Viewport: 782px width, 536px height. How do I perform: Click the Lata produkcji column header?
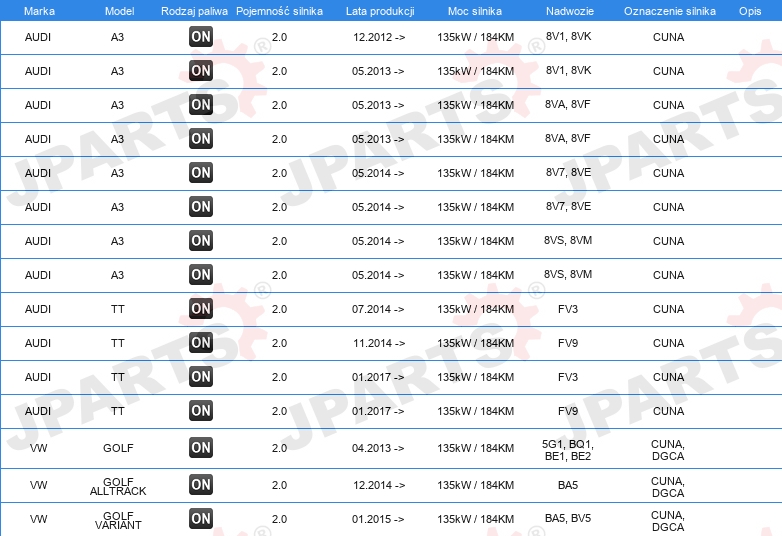coord(380,11)
